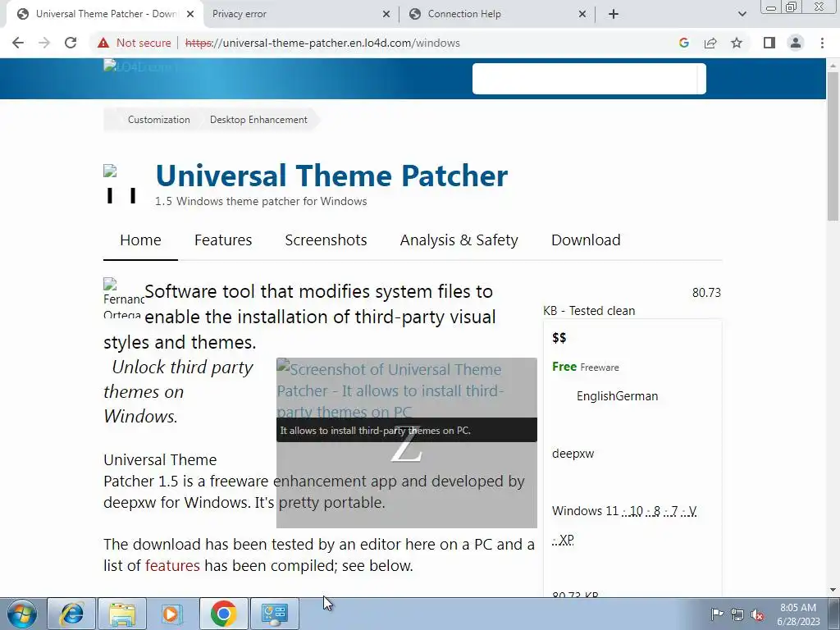Open the tab search chevron
The width and height of the screenshot is (840, 630).
(742, 14)
